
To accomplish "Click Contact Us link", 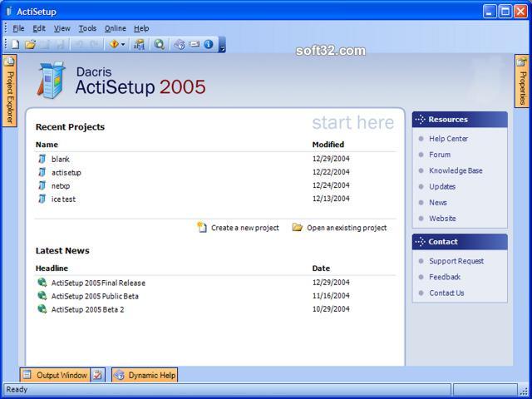I will 446,293.
